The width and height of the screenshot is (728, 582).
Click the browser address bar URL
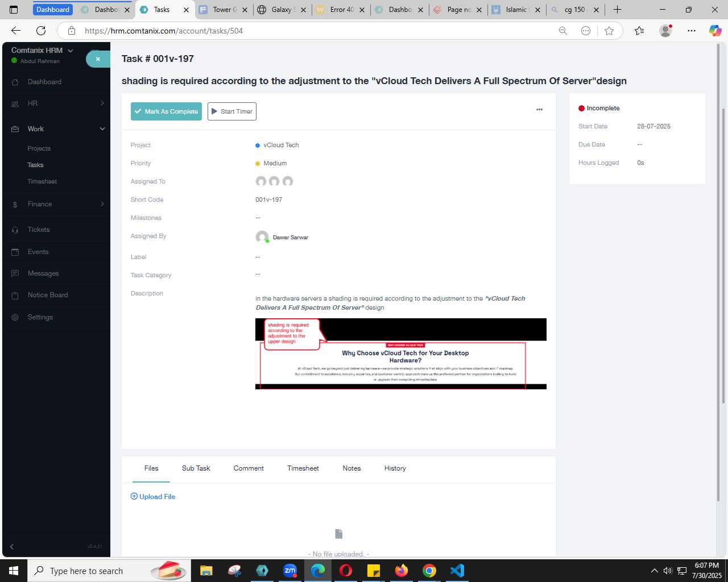click(164, 31)
